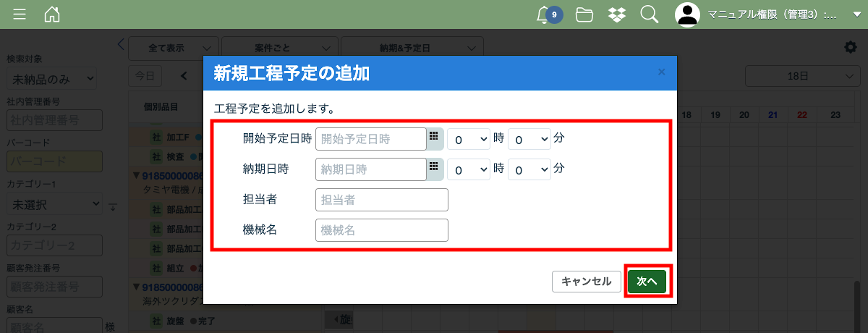Screen dimensions: 868x333
Task: Go to home via house icon
Action: 52,14
